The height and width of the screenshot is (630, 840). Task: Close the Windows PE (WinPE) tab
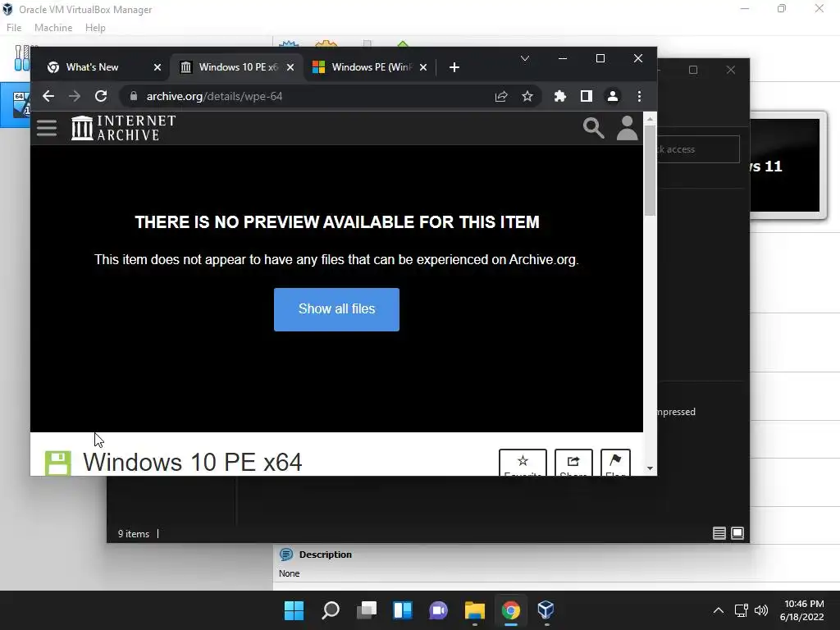pos(422,67)
